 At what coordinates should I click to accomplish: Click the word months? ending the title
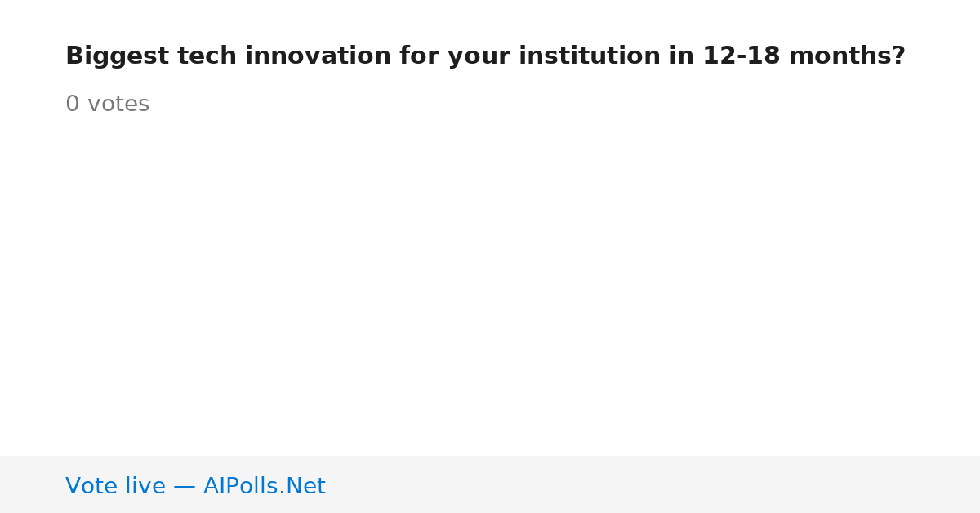[847, 56]
